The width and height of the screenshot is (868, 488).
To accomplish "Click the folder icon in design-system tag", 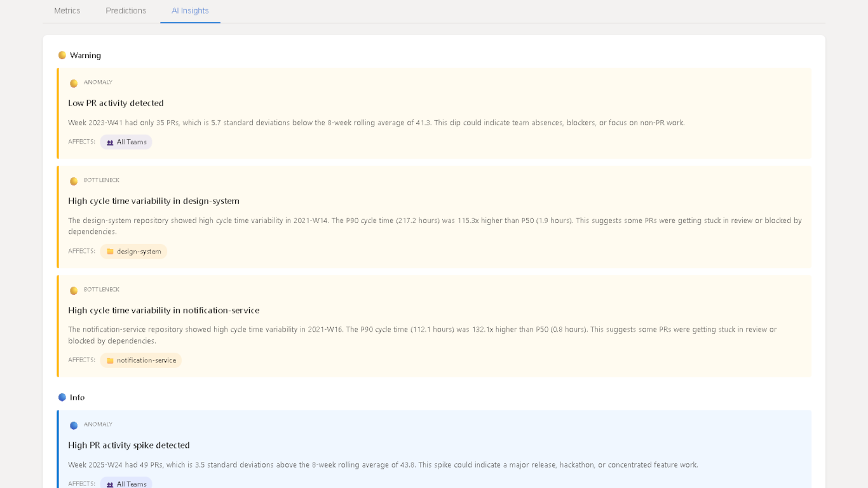I will [x=110, y=252].
